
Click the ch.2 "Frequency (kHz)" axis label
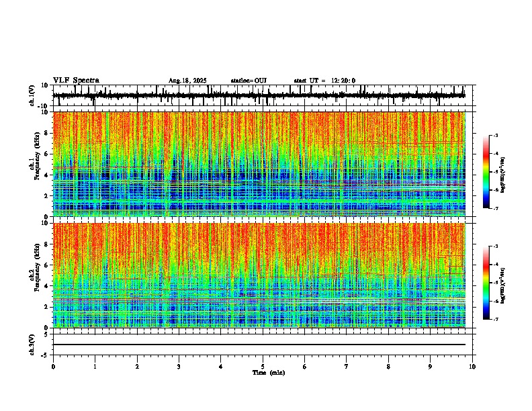click(37, 267)
